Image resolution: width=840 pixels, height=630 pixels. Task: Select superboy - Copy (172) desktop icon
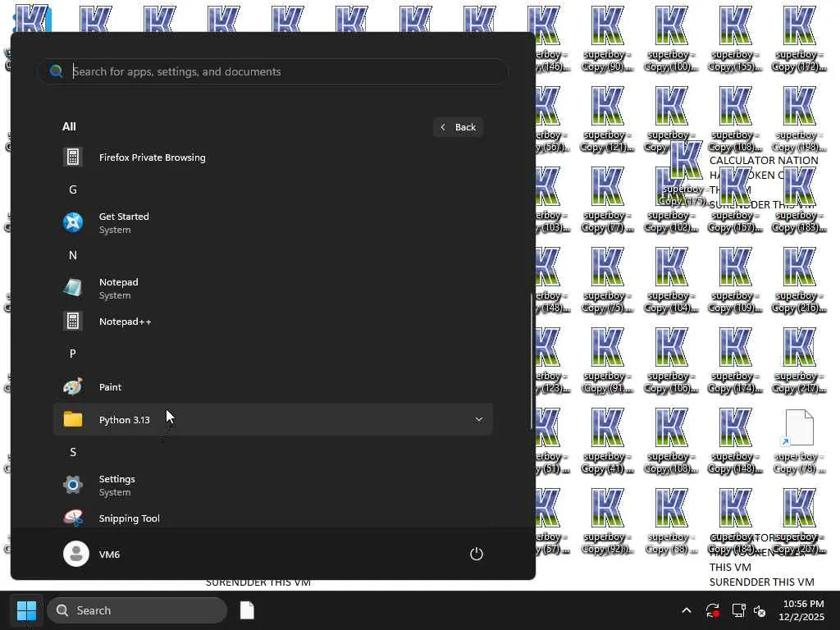coord(799,39)
